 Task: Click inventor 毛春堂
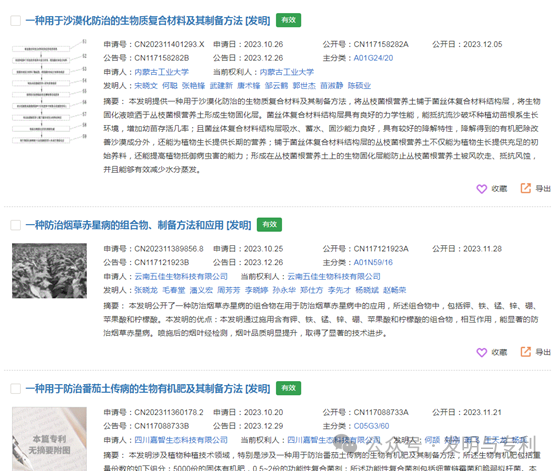click(x=174, y=290)
